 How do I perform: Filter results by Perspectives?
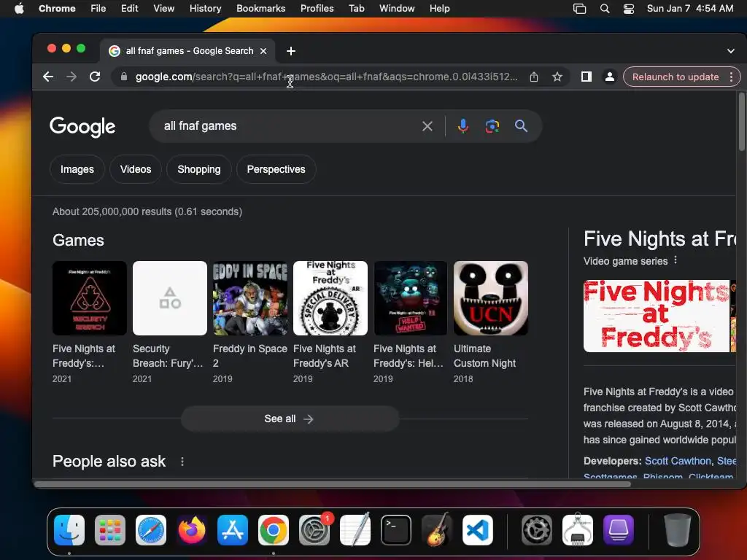tap(276, 169)
